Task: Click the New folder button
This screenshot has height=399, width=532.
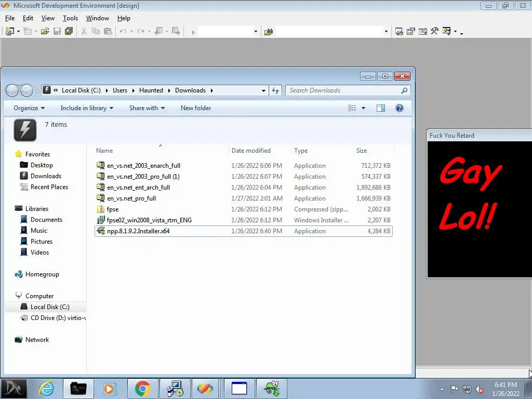Action: 196,108
